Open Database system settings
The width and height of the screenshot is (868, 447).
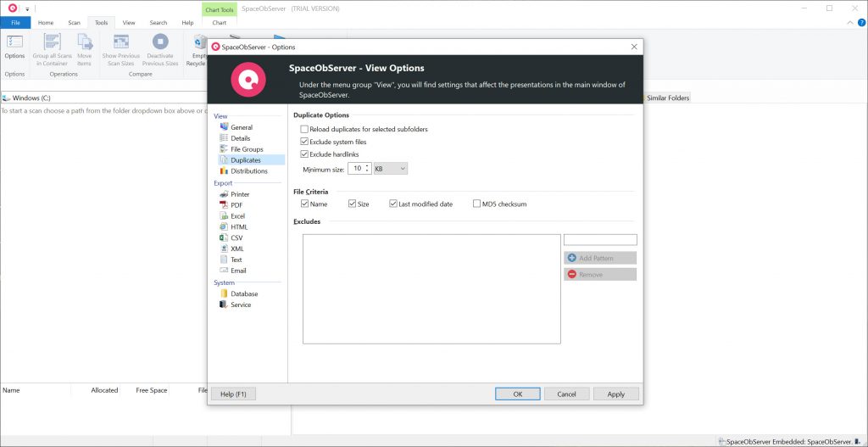coord(244,294)
